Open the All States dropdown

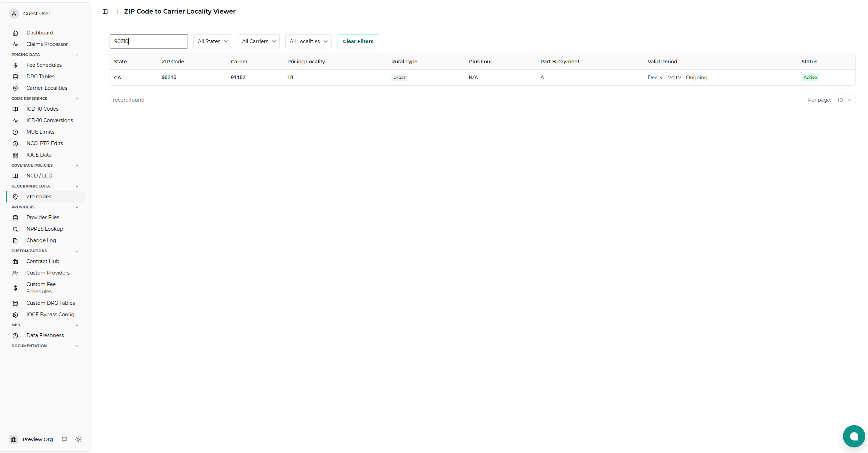213,41
